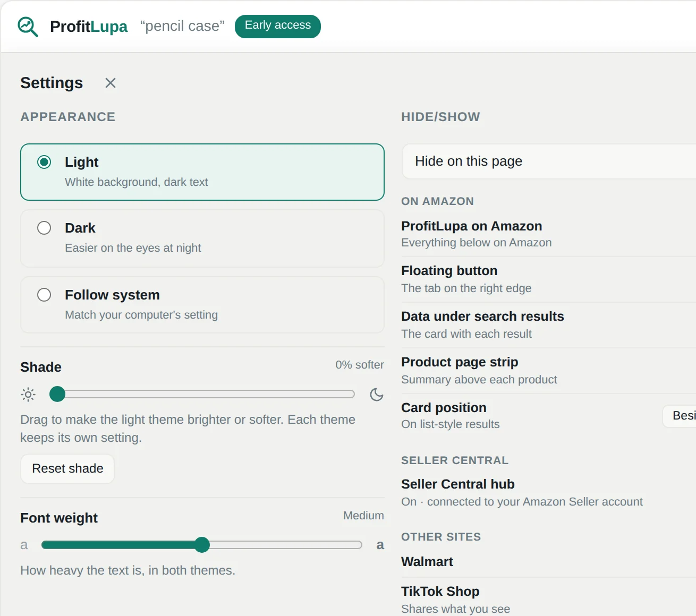
Task: Click the 'Medium' font weight value
Action: pos(363,516)
